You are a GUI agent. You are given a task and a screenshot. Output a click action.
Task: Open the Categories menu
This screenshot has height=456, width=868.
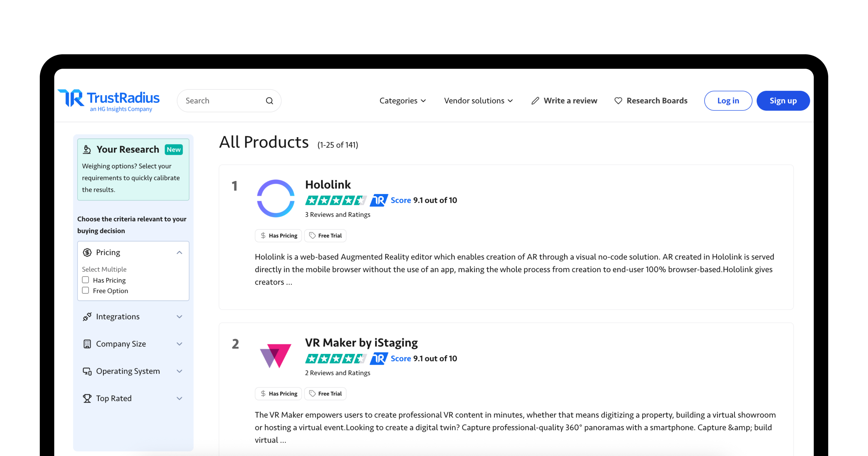pos(403,101)
